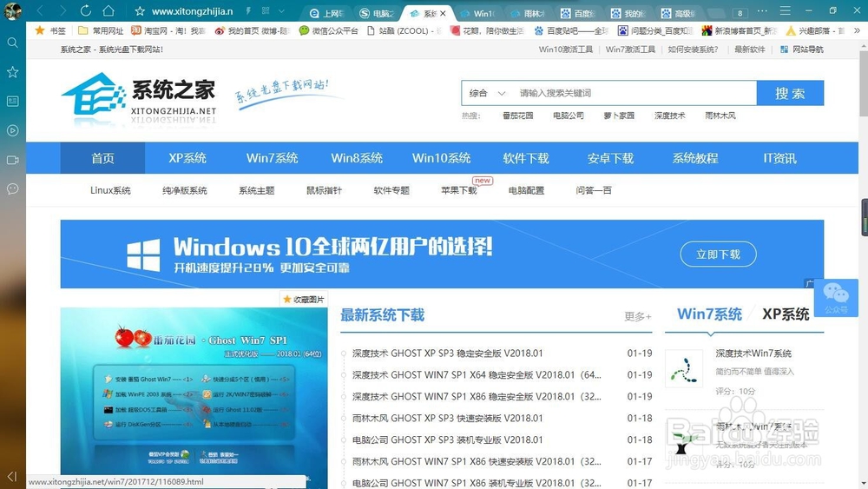
Task: Click the search keyword input field
Action: pyautogui.click(x=635, y=93)
